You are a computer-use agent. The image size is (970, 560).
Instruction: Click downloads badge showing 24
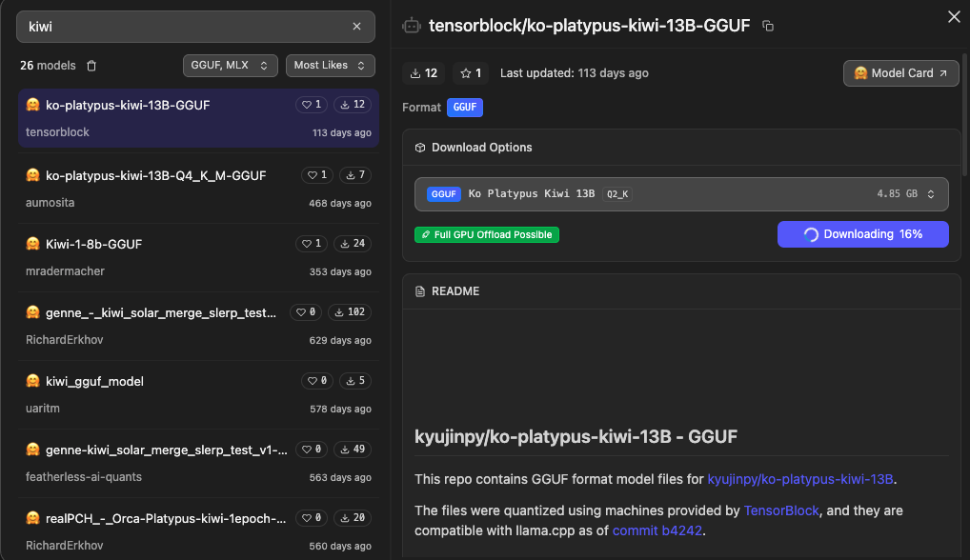(x=352, y=244)
